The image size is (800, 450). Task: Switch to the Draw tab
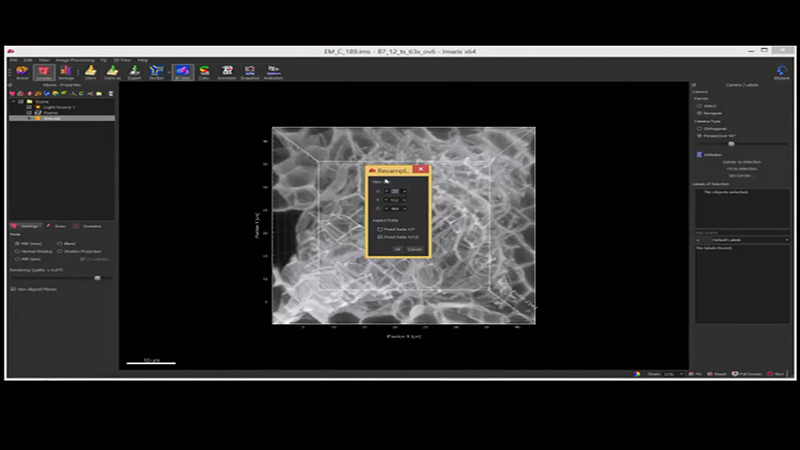(56, 226)
